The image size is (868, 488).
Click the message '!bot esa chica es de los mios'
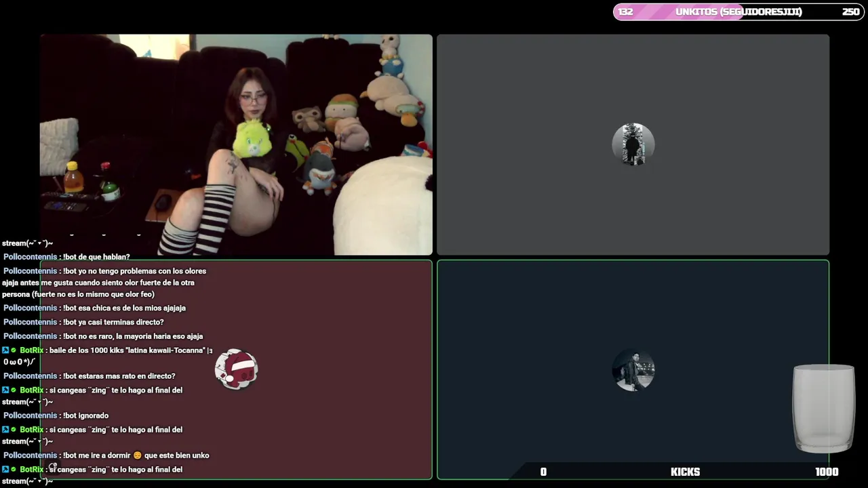(x=94, y=308)
